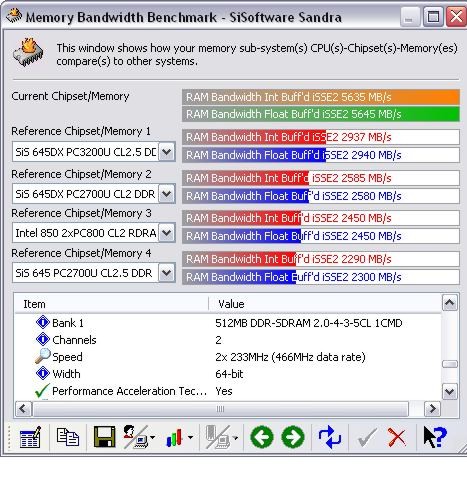Expand Reference Chipset/Memory 4 dropdown arrow
This screenshot has width=467, height=477.
tap(167, 273)
